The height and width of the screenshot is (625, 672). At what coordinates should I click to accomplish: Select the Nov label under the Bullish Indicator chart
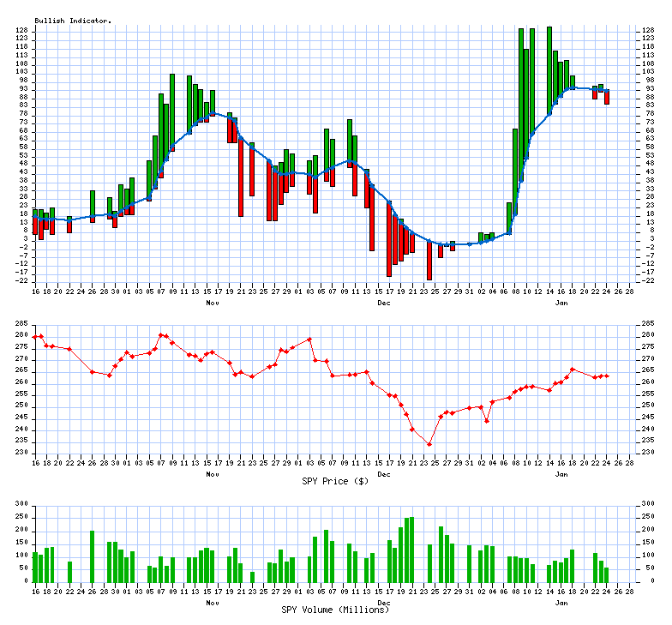tap(213, 303)
